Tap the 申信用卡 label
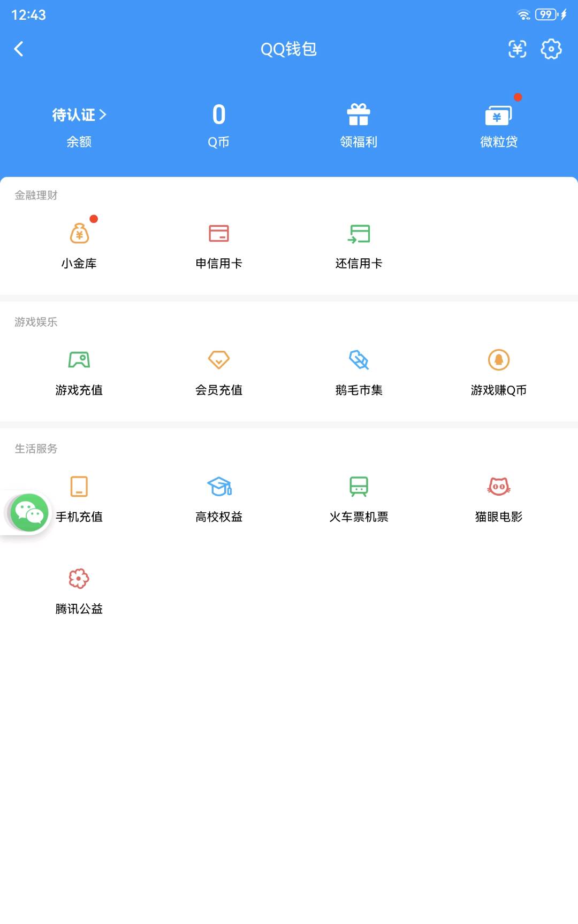This screenshot has width=578, height=924. (219, 264)
